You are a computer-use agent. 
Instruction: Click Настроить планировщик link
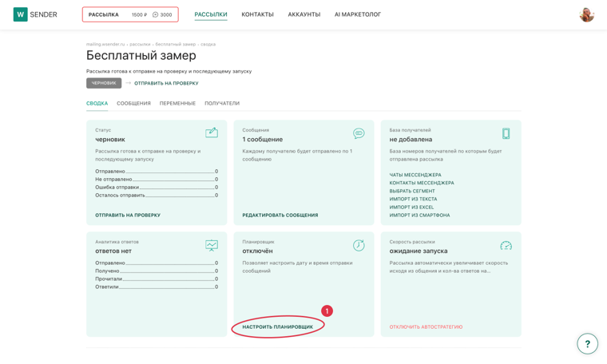pos(278,326)
